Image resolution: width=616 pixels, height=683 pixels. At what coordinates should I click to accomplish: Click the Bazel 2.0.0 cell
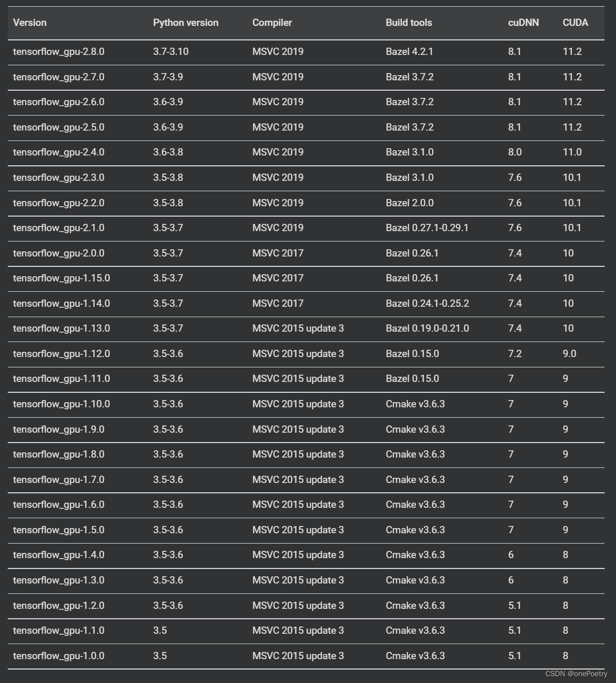pyautogui.click(x=409, y=203)
